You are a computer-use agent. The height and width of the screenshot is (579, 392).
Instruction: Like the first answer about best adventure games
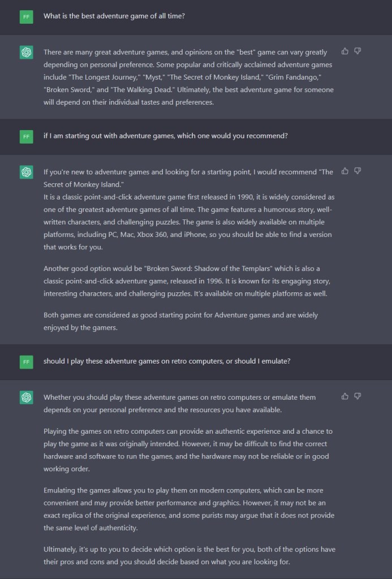(x=345, y=51)
